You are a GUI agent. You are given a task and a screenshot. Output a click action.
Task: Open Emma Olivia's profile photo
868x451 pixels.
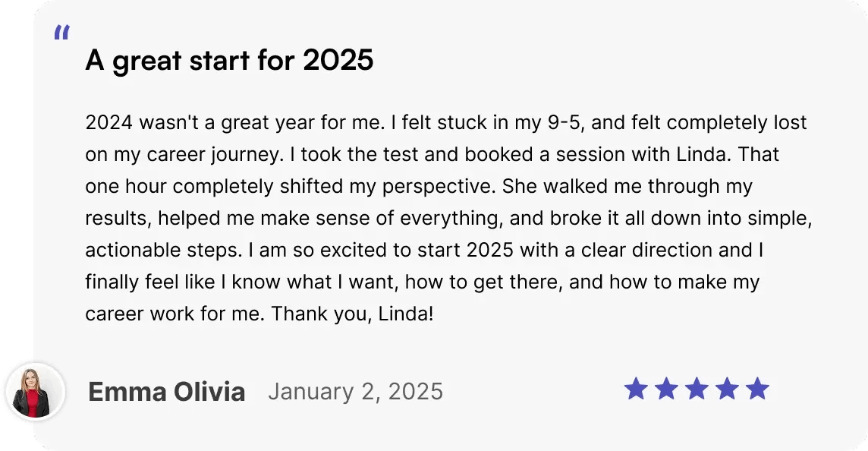point(36,392)
